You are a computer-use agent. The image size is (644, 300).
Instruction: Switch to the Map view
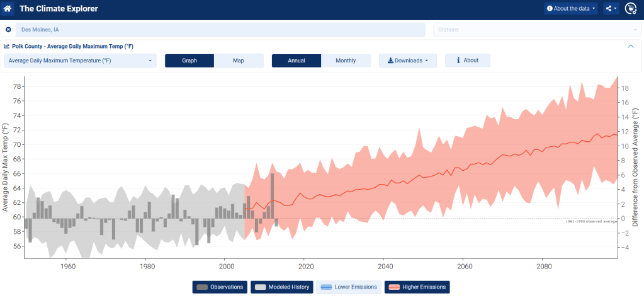(239, 61)
